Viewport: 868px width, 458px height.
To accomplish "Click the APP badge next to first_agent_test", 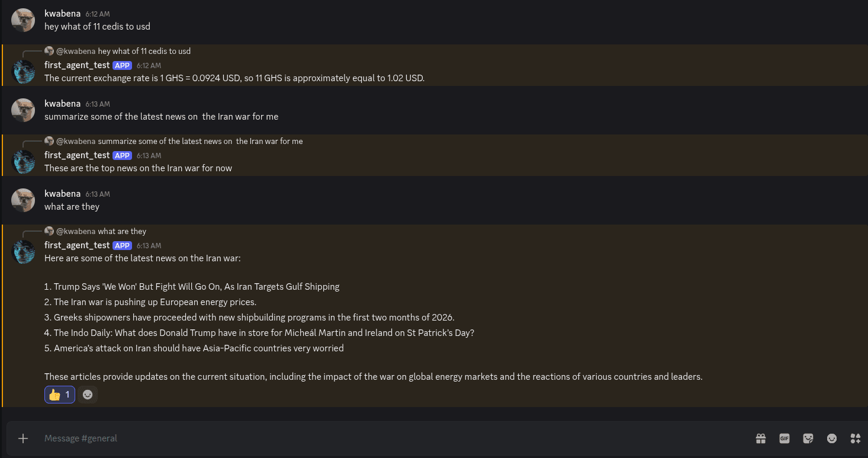I will click(121, 245).
